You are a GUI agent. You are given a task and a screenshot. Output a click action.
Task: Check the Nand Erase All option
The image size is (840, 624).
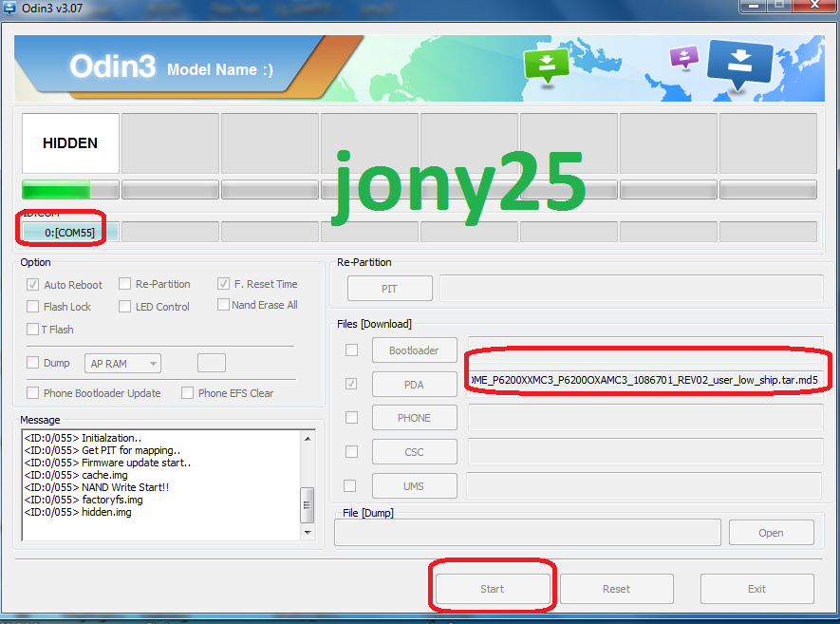[x=223, y=305]
